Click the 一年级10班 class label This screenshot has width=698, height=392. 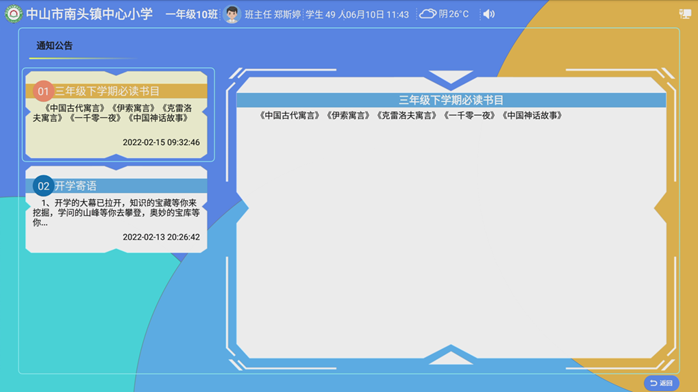coord(192,14)
